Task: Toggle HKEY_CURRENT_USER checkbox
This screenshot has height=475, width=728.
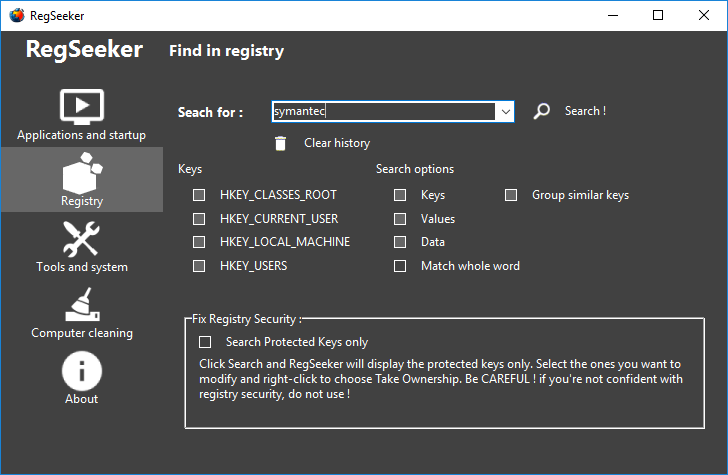Action: 199,219
